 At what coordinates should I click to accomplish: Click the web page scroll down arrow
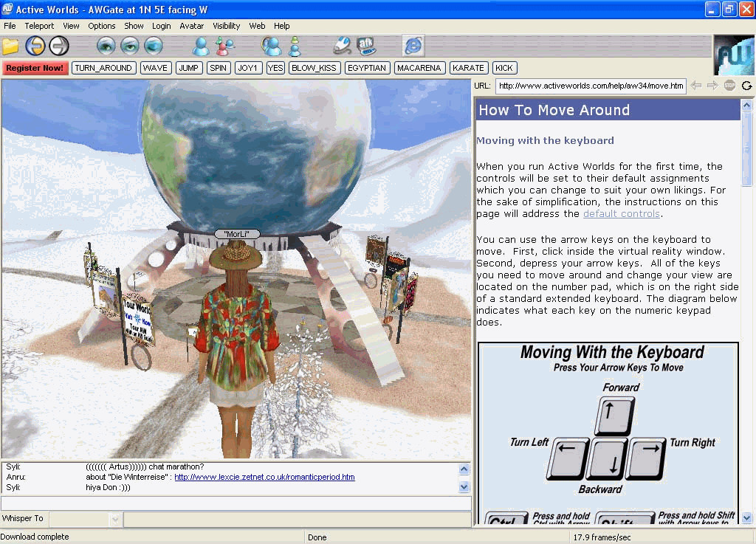point(747,518)
